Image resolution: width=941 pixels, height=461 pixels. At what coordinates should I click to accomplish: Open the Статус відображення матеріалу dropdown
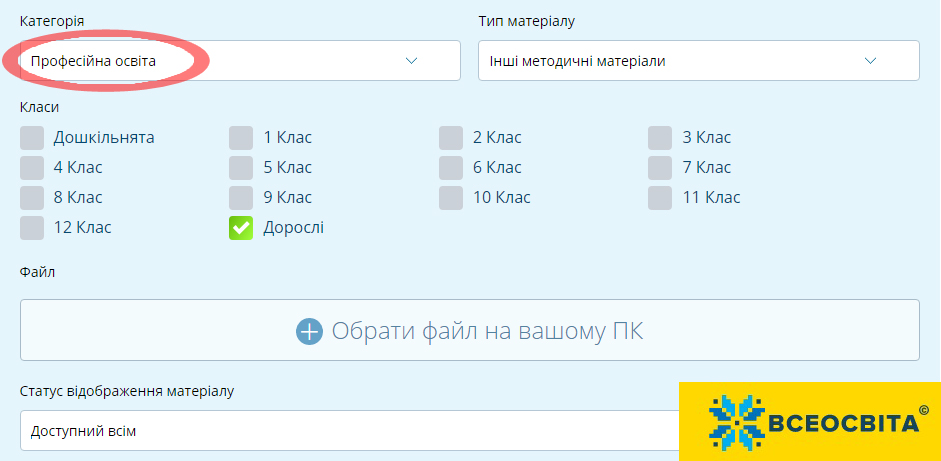350,431
